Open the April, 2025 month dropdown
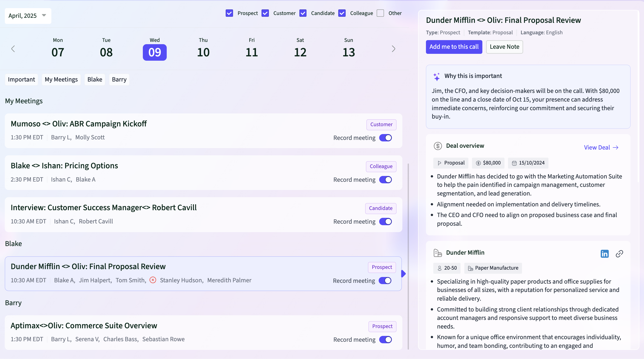644x359 pixels. click(28, 16)
